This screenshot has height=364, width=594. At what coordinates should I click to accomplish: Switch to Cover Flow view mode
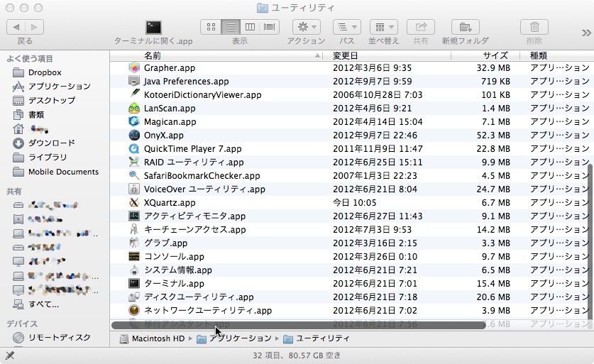(270, 27)
